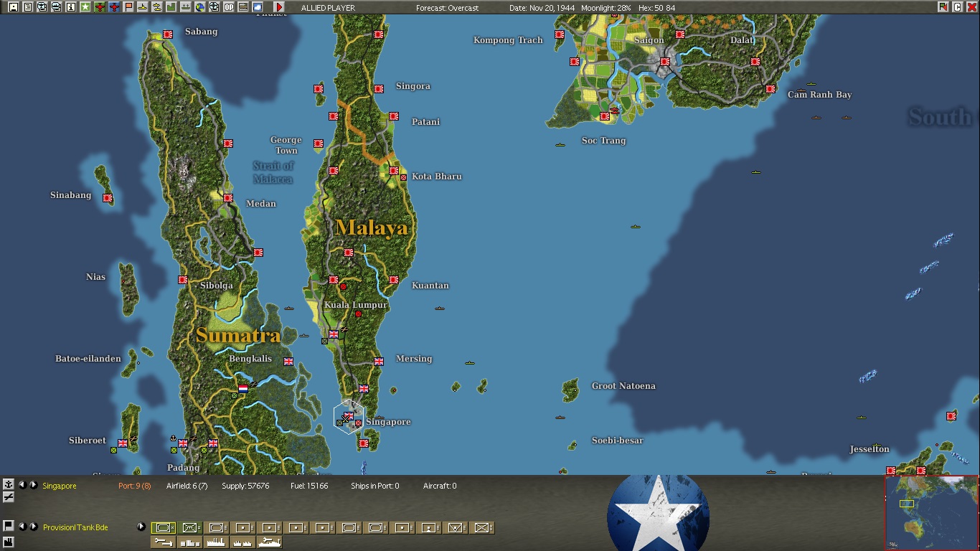
Task: Click the gun barrel icon in lower row
Action: tap(164, 542)
